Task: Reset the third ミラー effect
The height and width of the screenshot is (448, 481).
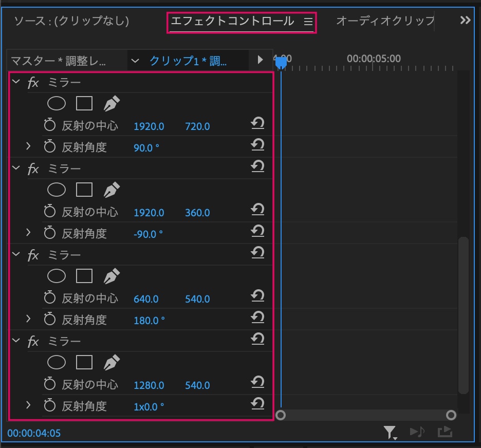Action: click(x=257, y=253)
